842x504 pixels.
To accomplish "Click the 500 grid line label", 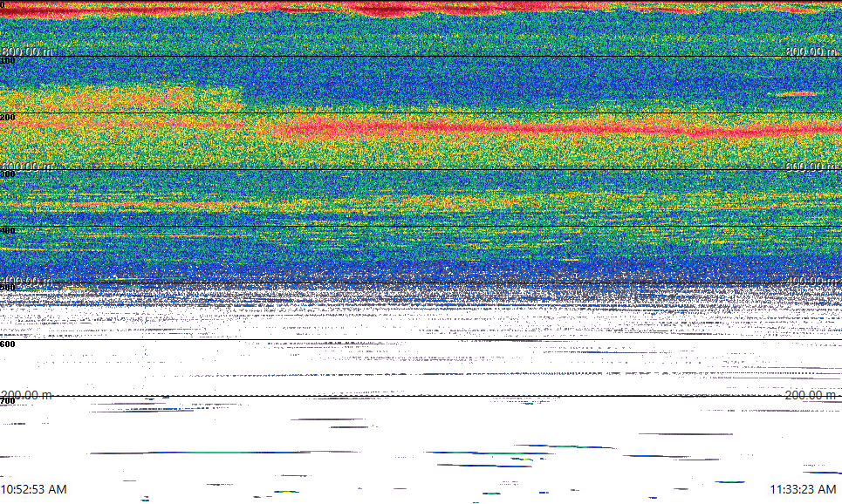I will coord(8,288).
